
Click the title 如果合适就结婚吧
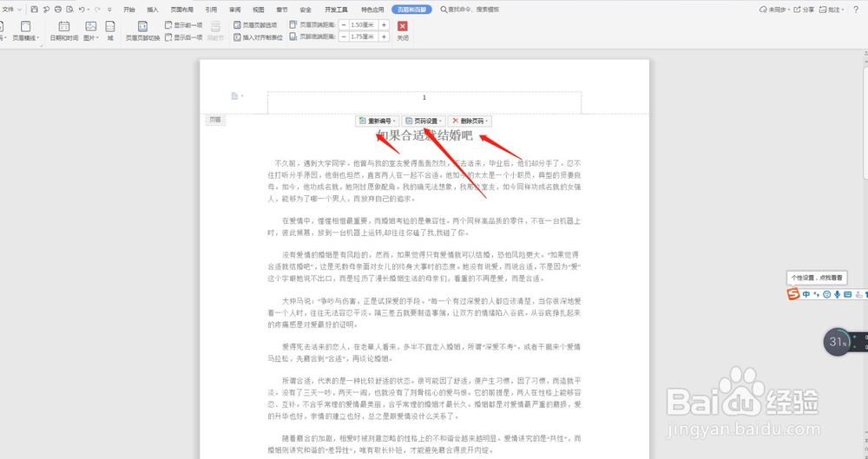point(424,135)
